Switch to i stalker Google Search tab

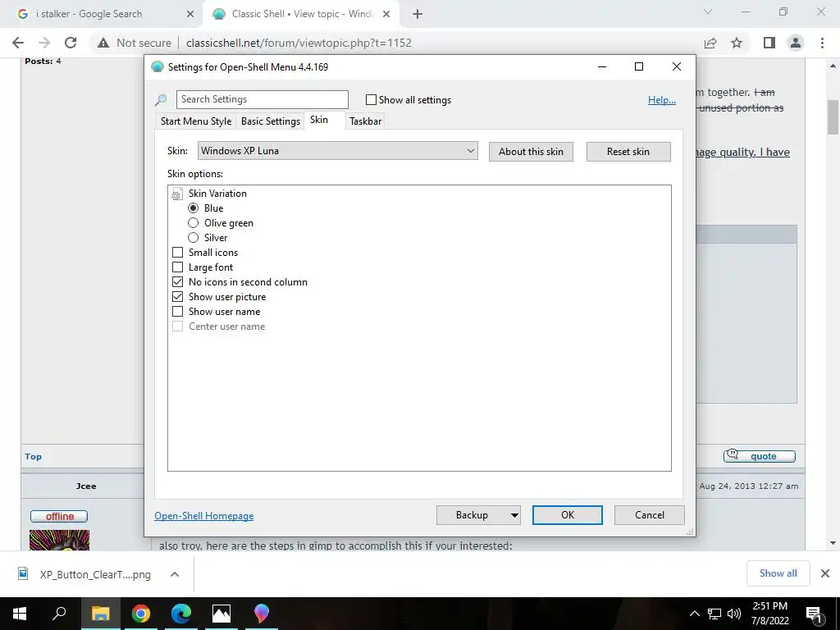89,14
